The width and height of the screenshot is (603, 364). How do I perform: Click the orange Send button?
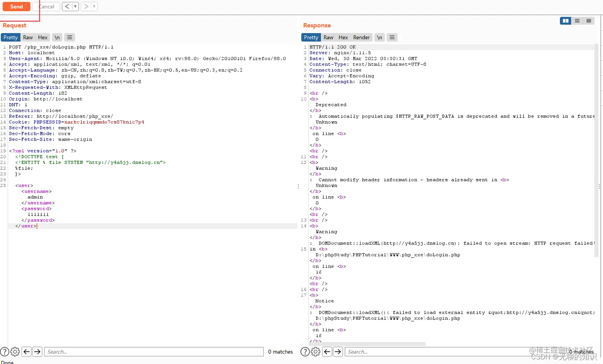click(16, 6)
